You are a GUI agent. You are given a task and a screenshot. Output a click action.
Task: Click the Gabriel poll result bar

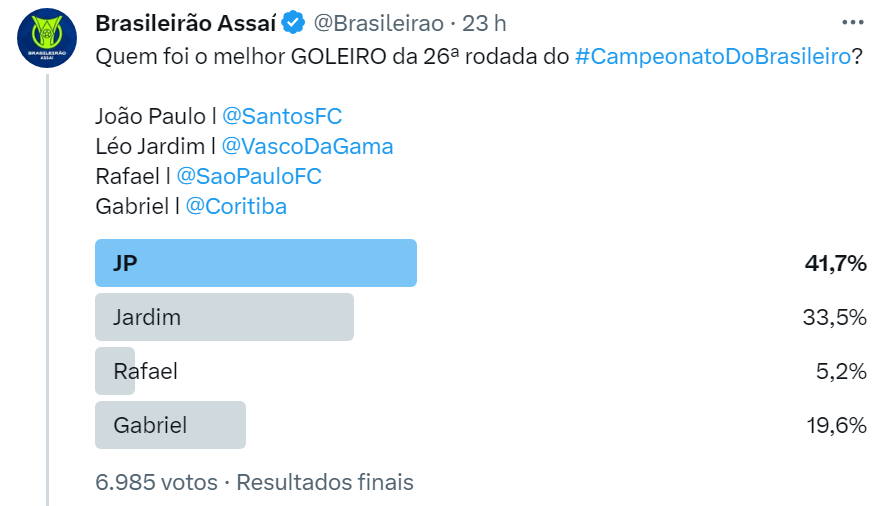(x=170, y=425)
